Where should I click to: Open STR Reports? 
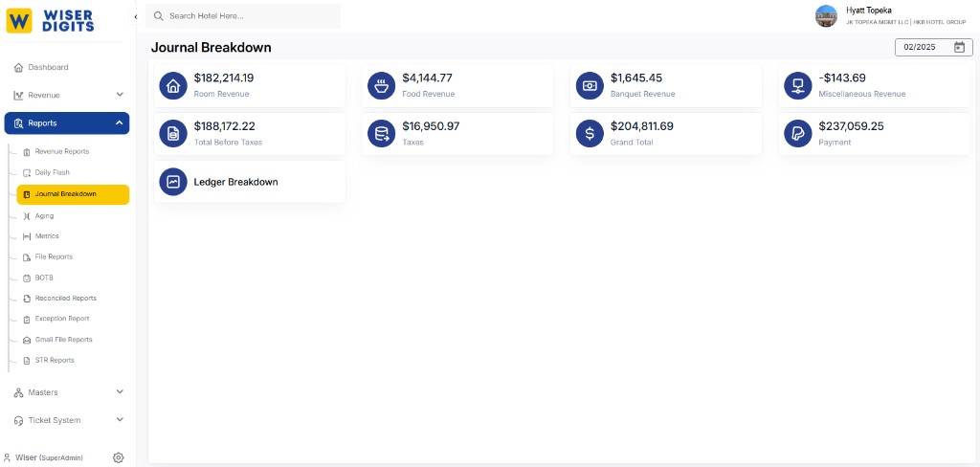[55, 361]
